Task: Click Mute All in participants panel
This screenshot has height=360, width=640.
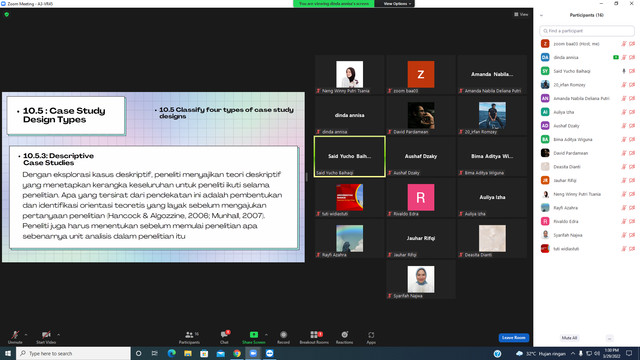Action: 569,338
